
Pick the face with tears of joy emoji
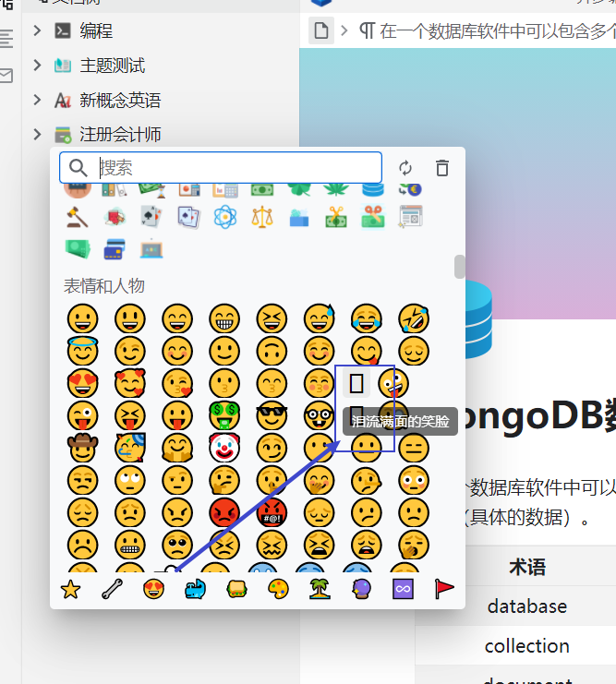[367, 318]
